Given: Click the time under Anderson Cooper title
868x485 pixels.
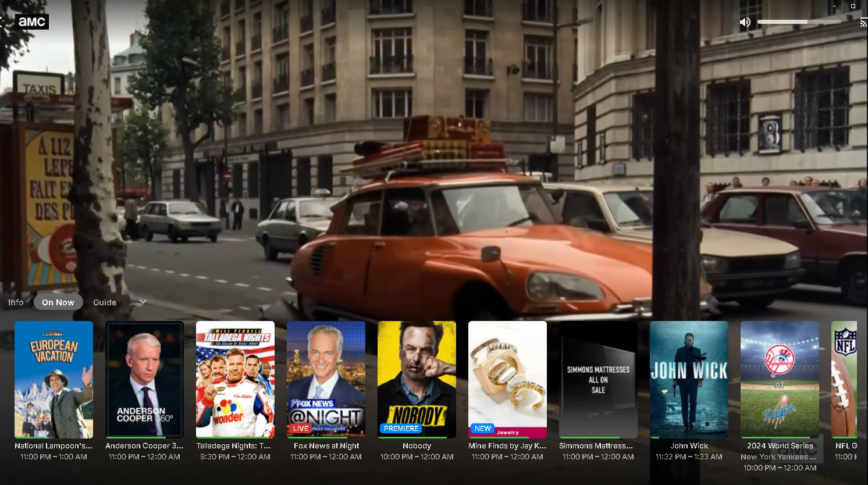Looking at the screenshot, I should pos(144,457).
